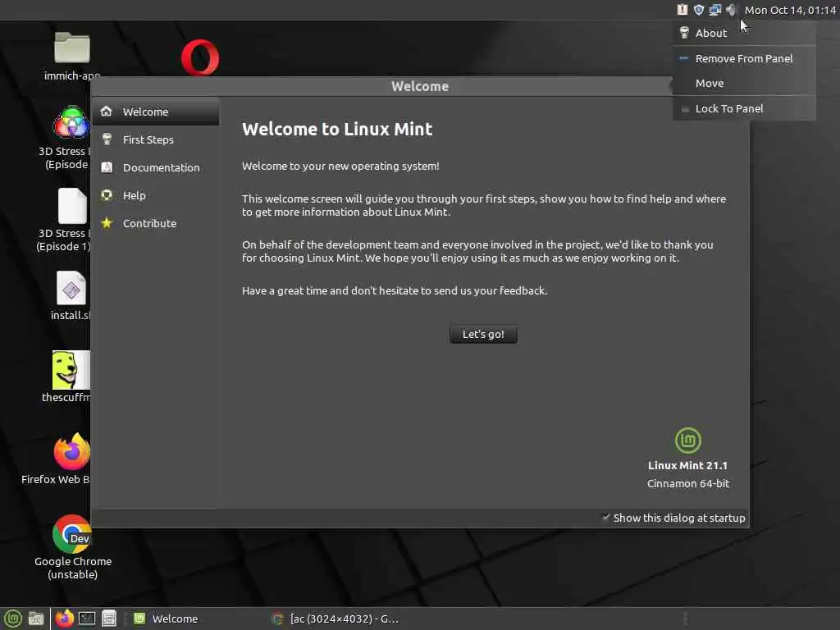Click the Cinnamon 64-bit edition text

click(x=688, y=483)
